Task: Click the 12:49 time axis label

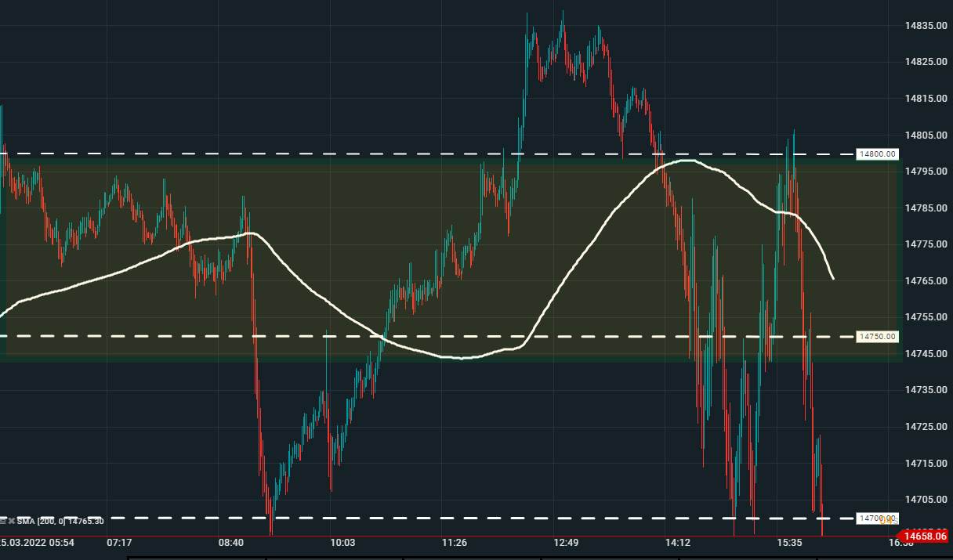Action: coord(566,543)
